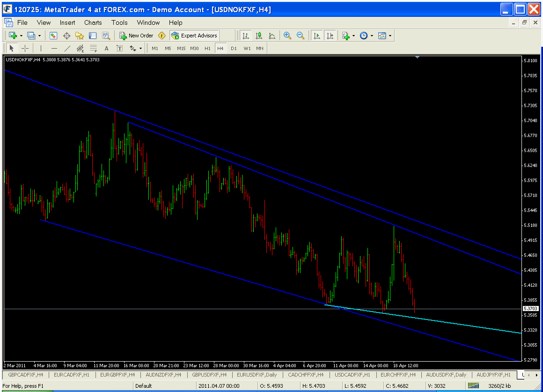This screenshot has height=392, width=543.
Task: Toggle the Expert Advisors button
Action: (x=195, y=36)
